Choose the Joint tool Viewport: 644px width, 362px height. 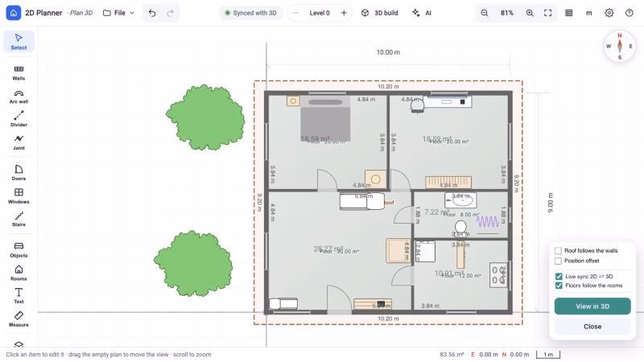pos(19,142)
